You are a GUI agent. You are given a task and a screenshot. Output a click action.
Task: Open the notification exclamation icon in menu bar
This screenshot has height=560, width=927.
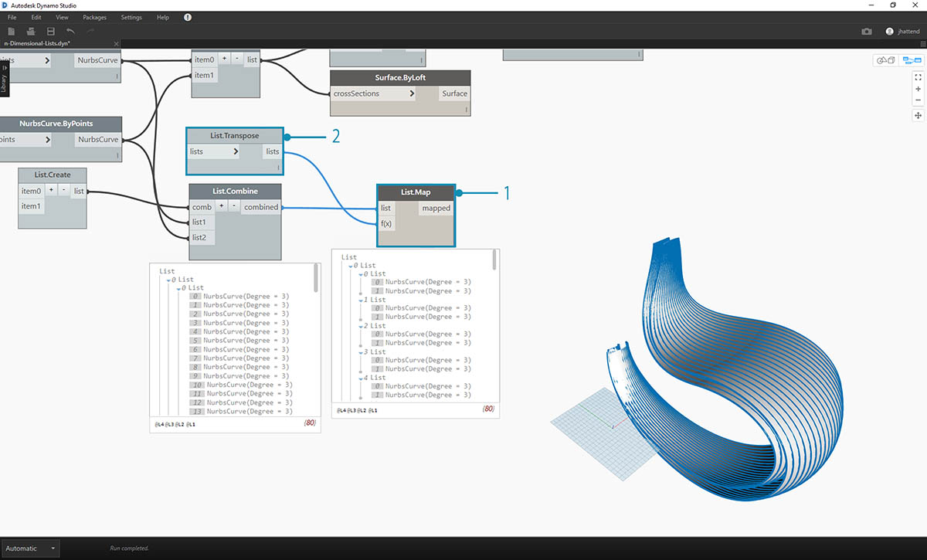click(188, 17)
